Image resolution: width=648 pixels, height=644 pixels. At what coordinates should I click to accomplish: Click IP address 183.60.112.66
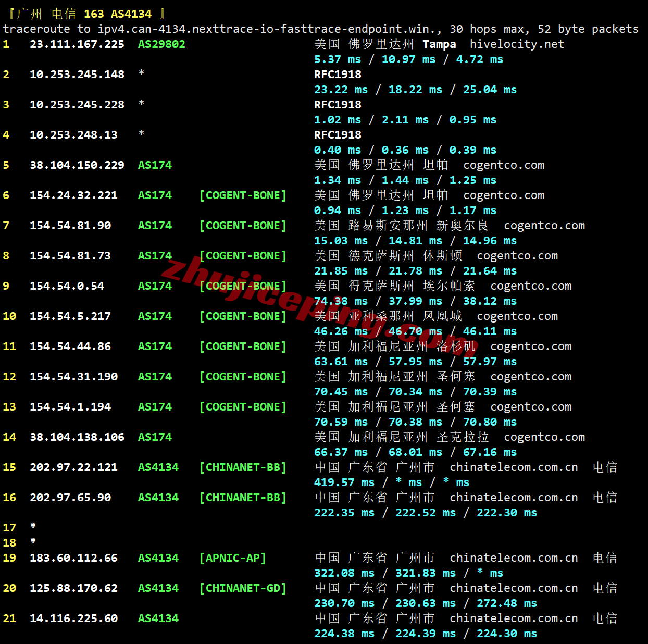73,558
